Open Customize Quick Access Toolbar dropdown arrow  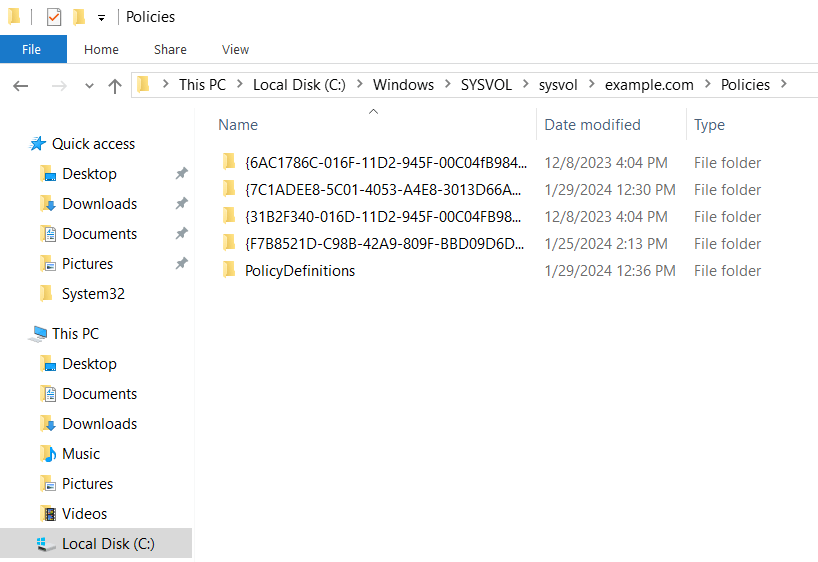(x=101, y=18)
